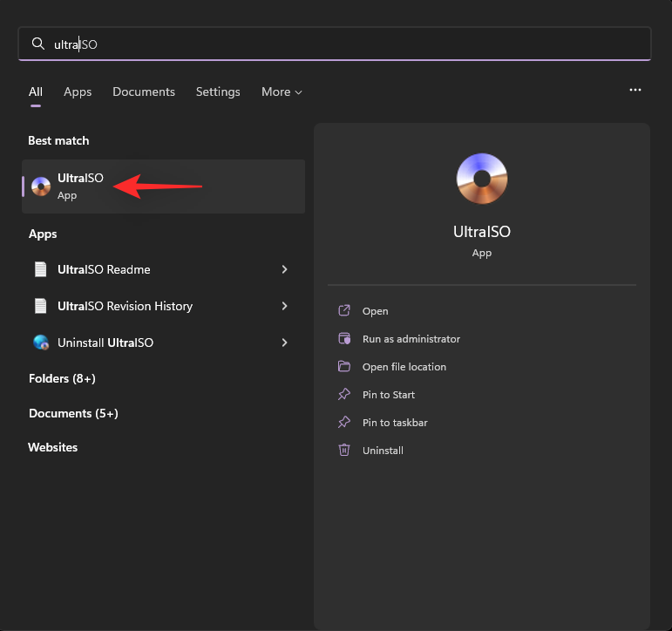Click the Uninstall UltraISO globe icon

[41, 343]
